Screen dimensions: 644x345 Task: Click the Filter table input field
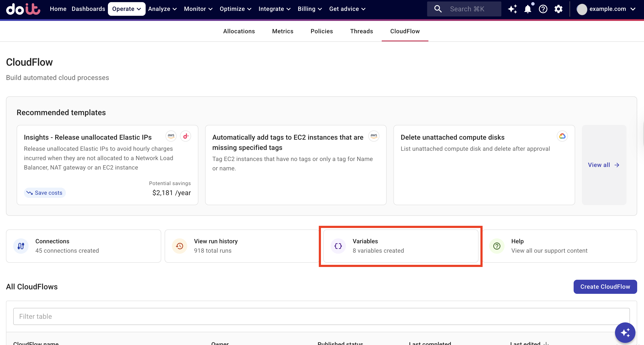pyautogui.click(x=321, y=316)
